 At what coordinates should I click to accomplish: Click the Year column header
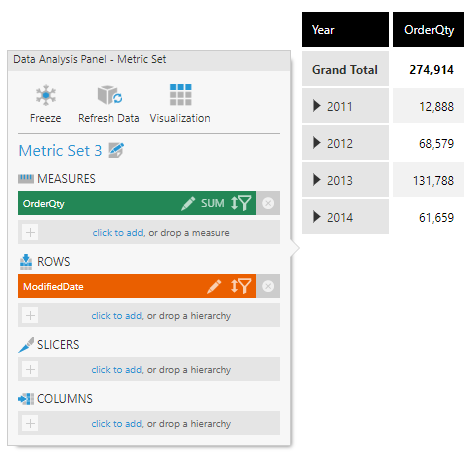point(345,30)
